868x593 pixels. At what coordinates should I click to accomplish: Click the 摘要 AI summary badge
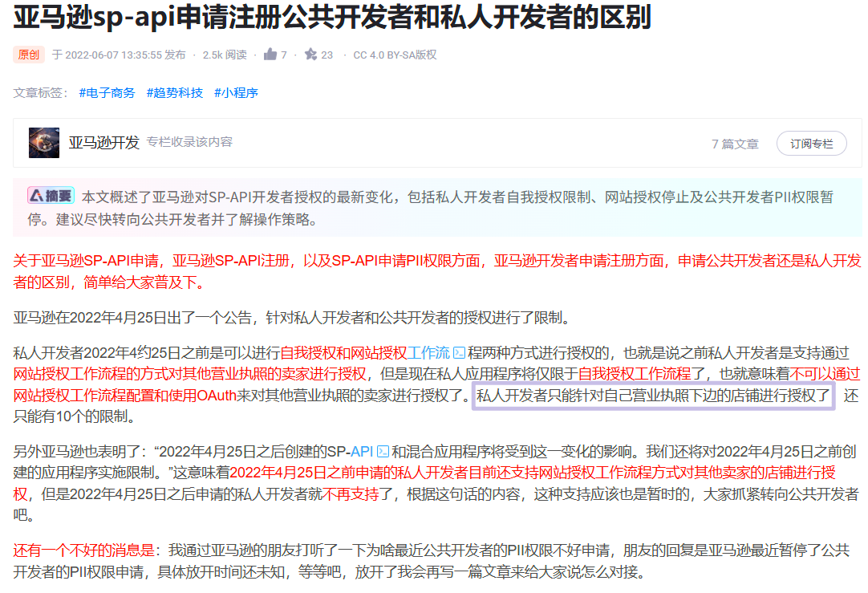[x=51, y=196]
